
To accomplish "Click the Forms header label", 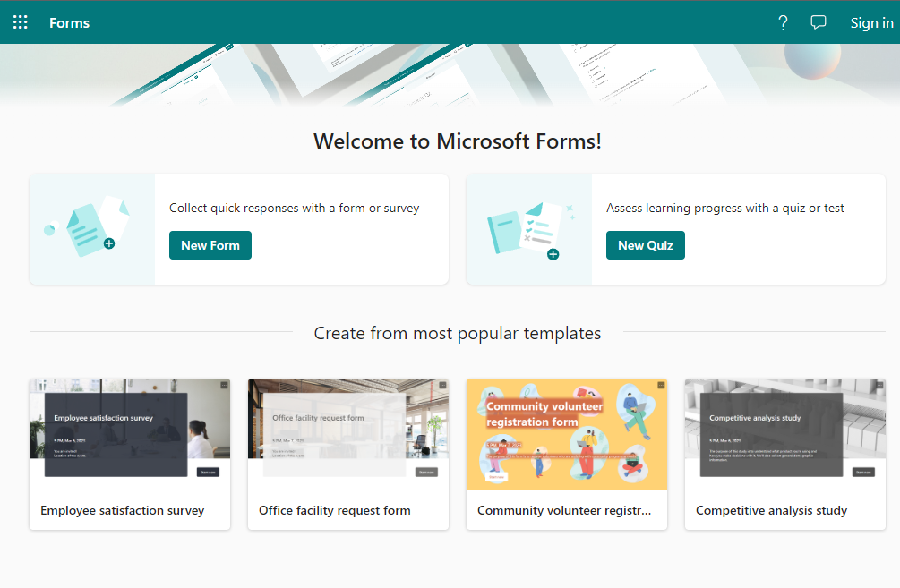I will pyautogui.click(x=69, y=22).
